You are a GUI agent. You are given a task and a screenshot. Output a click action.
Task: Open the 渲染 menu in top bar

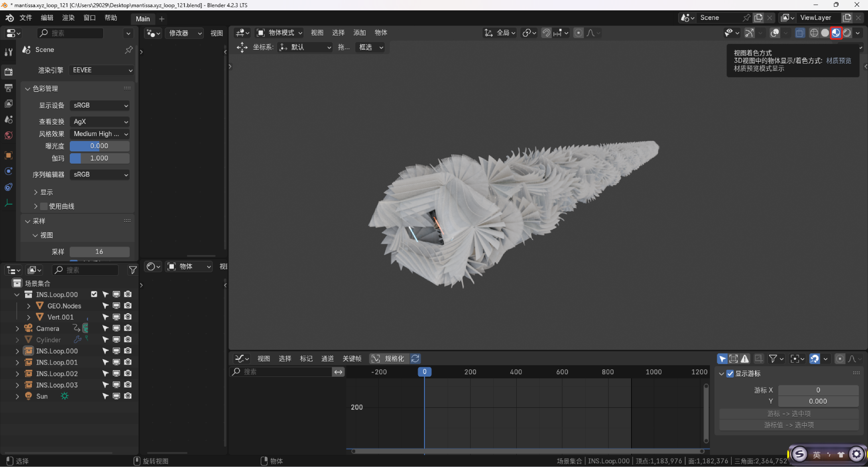click(x=68, y=18)
